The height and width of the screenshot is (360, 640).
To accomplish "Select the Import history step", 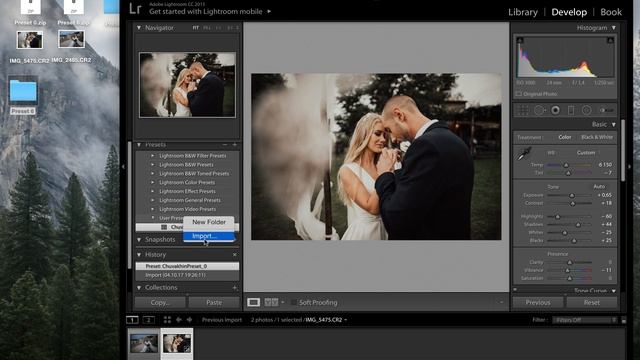I will coord(187,275).
